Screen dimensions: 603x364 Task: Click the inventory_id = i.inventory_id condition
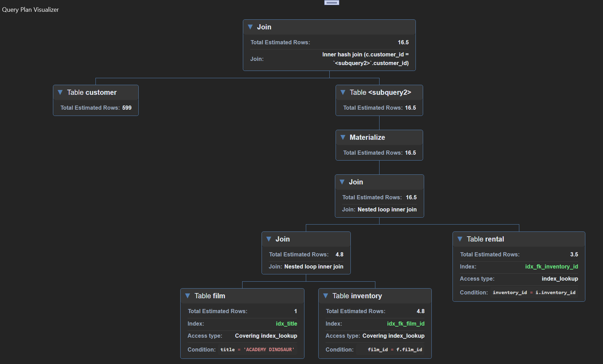pyautogui.click(x=534, y=292)
